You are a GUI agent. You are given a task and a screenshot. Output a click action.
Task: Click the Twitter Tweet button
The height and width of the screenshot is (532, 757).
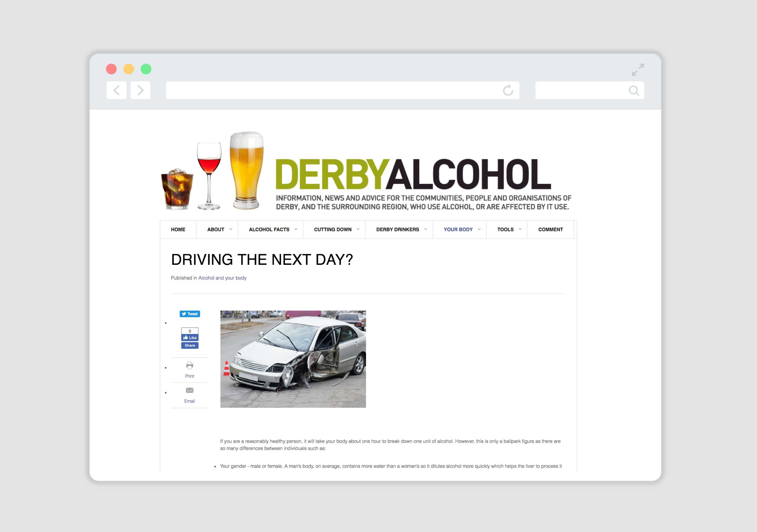(190, 314)
